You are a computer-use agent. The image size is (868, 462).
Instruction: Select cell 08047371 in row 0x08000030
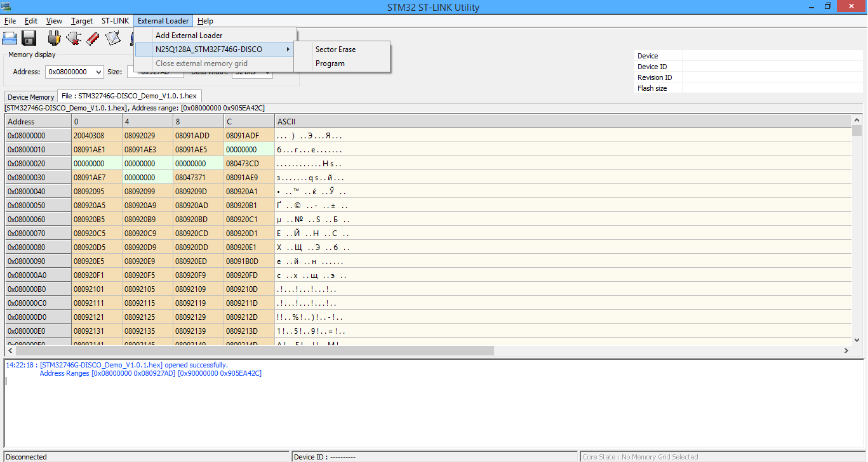(198, 177)
